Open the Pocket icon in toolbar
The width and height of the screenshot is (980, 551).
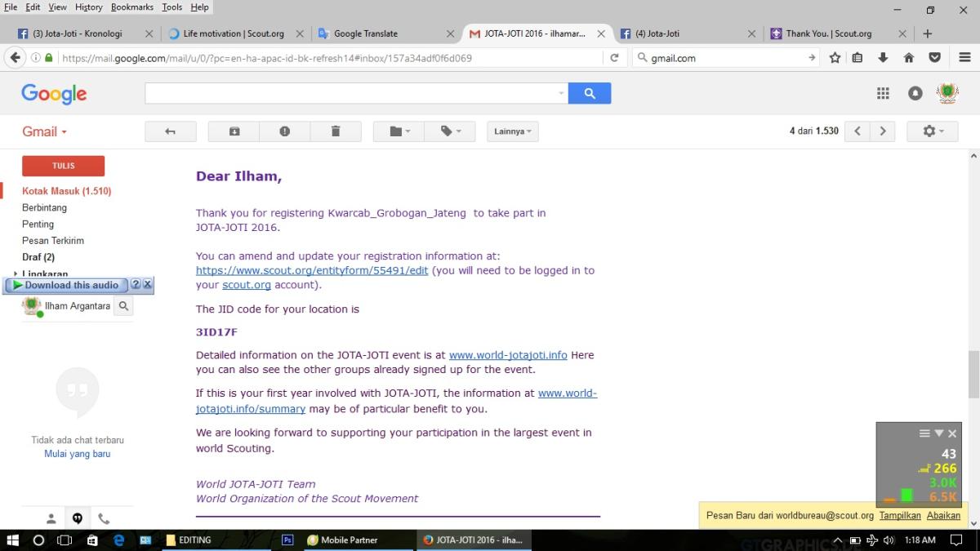tap(935, 58)
